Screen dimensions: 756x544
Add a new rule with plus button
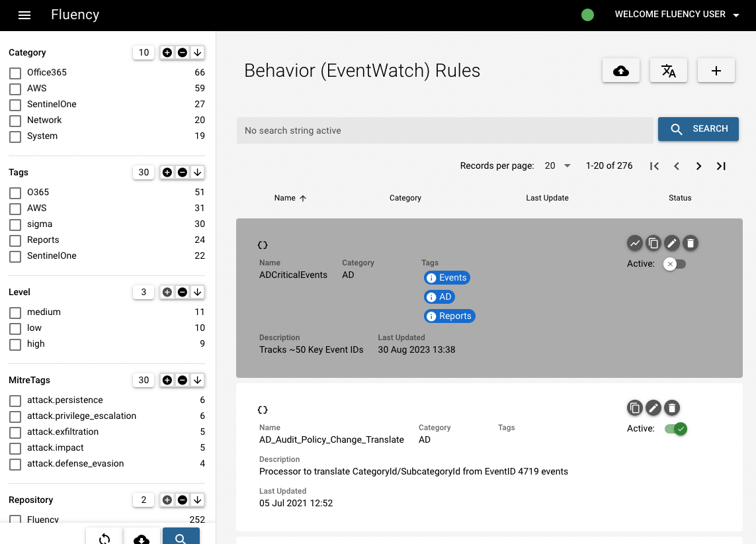coord(716,71)
